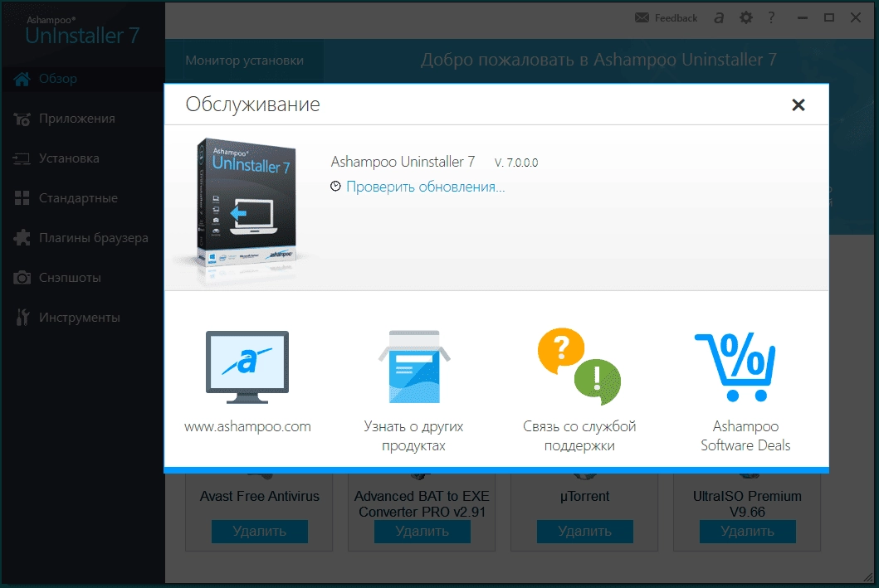Click Ashampoo Uninstaller 7 product name
Viewport: 879px width, 588px height.
(x=403, y=162)
